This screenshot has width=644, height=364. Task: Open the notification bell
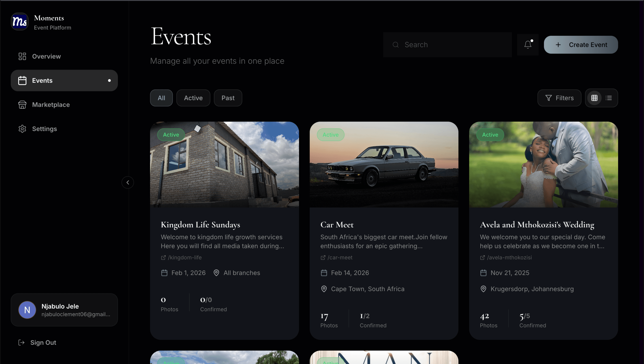(x=528, y=45)
